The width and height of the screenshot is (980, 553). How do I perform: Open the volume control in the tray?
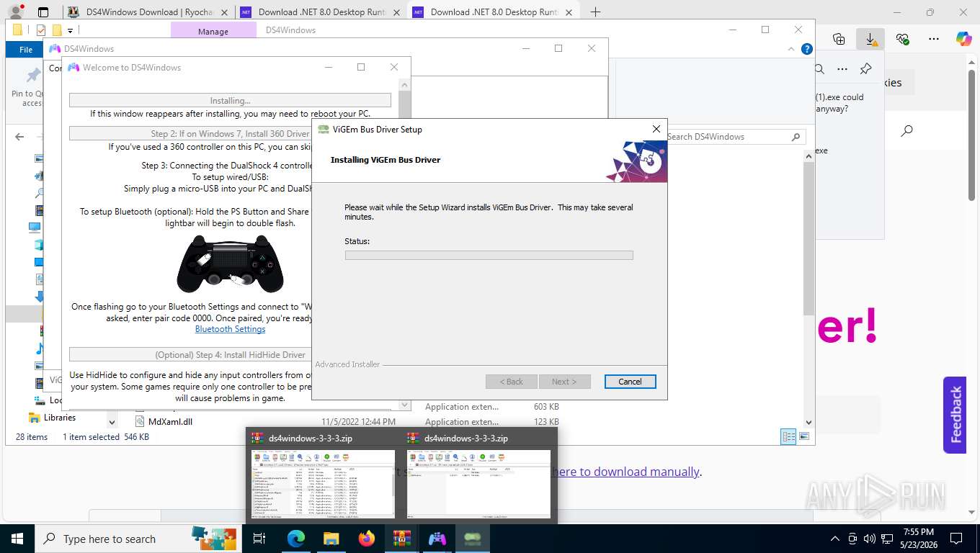[870, 539]
